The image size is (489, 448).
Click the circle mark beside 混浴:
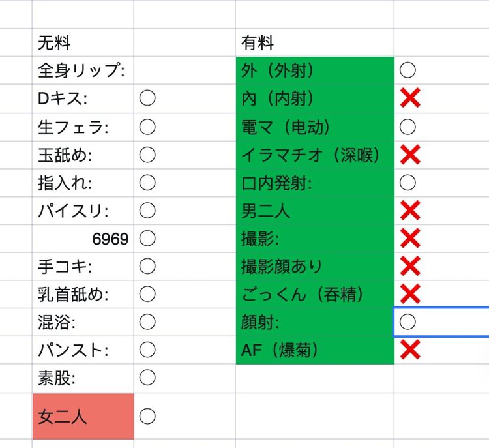coord(147,321)
